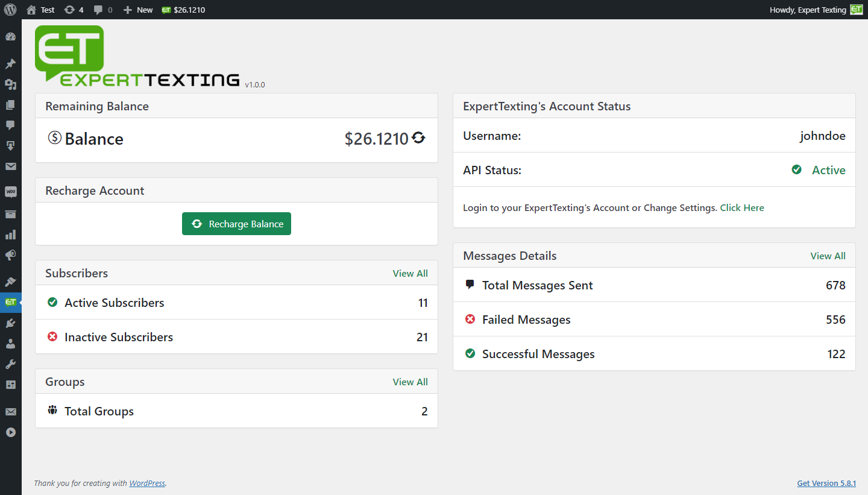
Task: Click the ET avatar beside Howdy greeting
Action: pyautogui.click(x=857, y=10)
